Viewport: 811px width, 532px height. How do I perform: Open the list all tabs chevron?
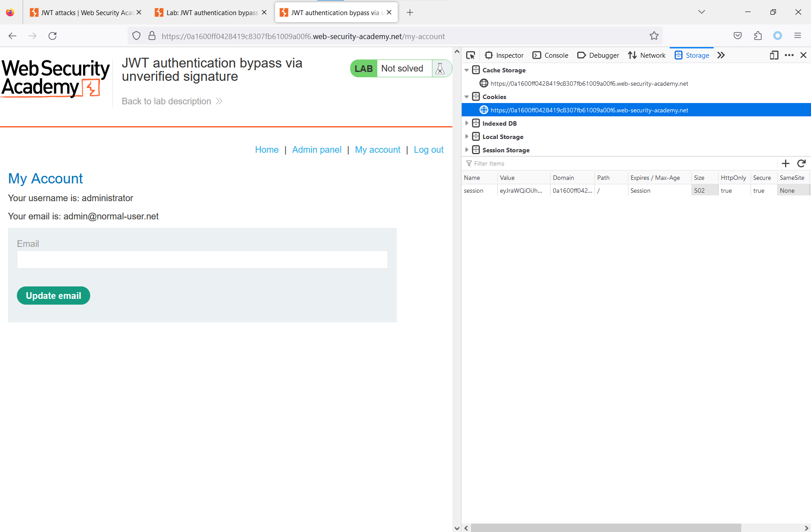[x=702, y=12]
